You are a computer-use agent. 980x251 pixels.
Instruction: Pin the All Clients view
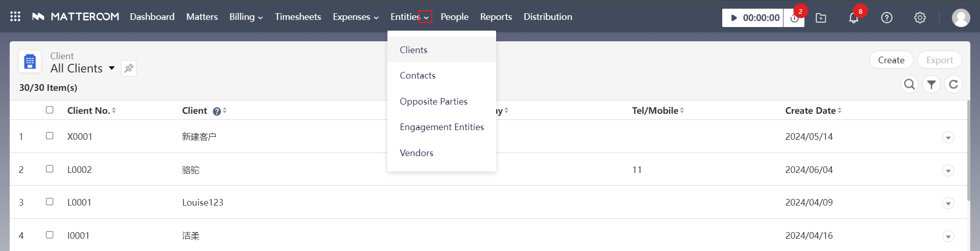click(129, 68)
